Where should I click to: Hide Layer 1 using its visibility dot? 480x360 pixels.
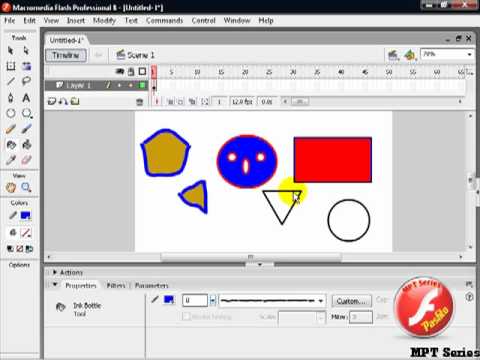[119, 85]
